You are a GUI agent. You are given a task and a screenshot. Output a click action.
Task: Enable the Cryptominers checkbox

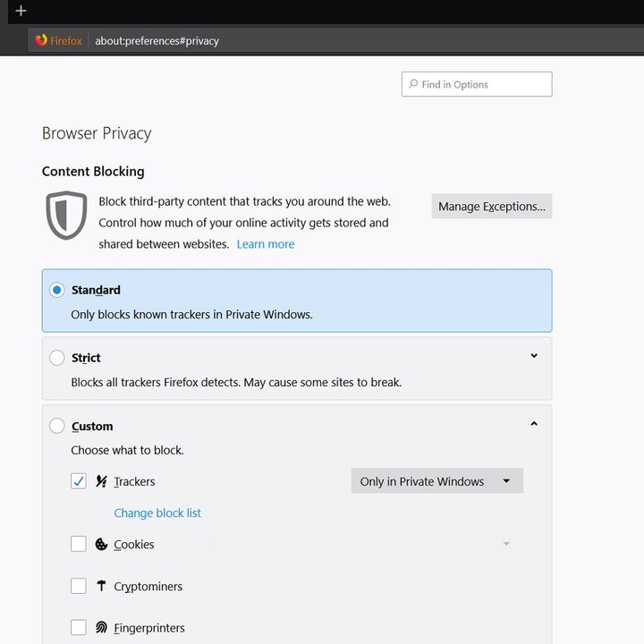(x=79, y=586)
